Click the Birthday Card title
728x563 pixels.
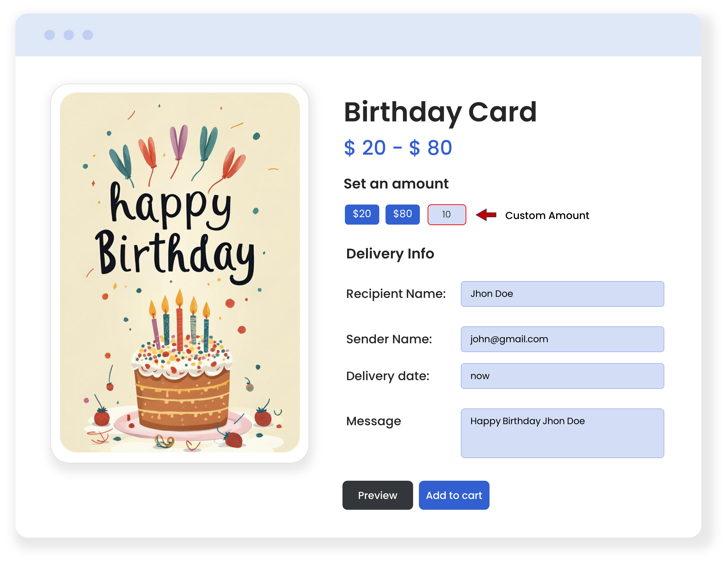(440, 112)
